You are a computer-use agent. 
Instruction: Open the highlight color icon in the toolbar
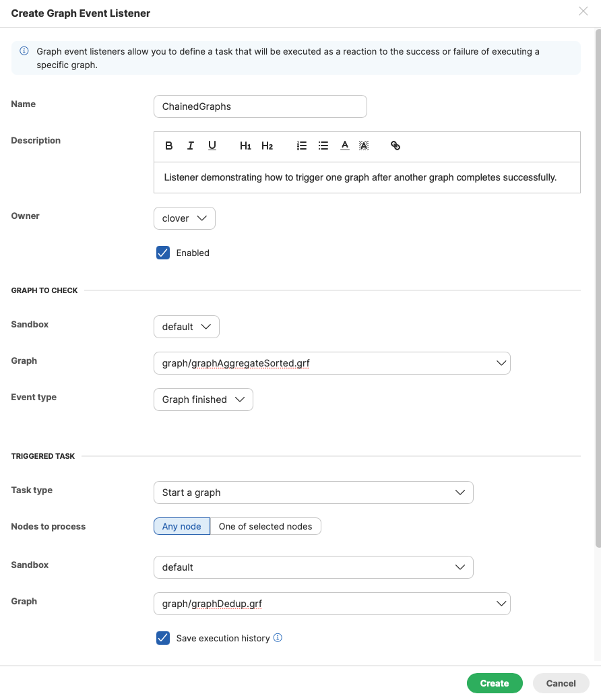pyautogui.click(x=364, y=146)
